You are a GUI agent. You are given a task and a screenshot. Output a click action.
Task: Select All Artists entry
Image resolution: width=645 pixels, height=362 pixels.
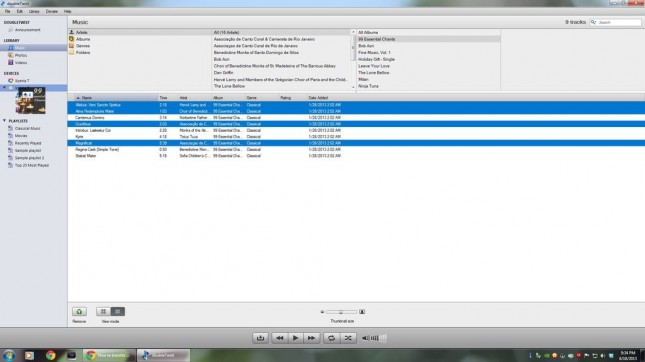point(226,32)
